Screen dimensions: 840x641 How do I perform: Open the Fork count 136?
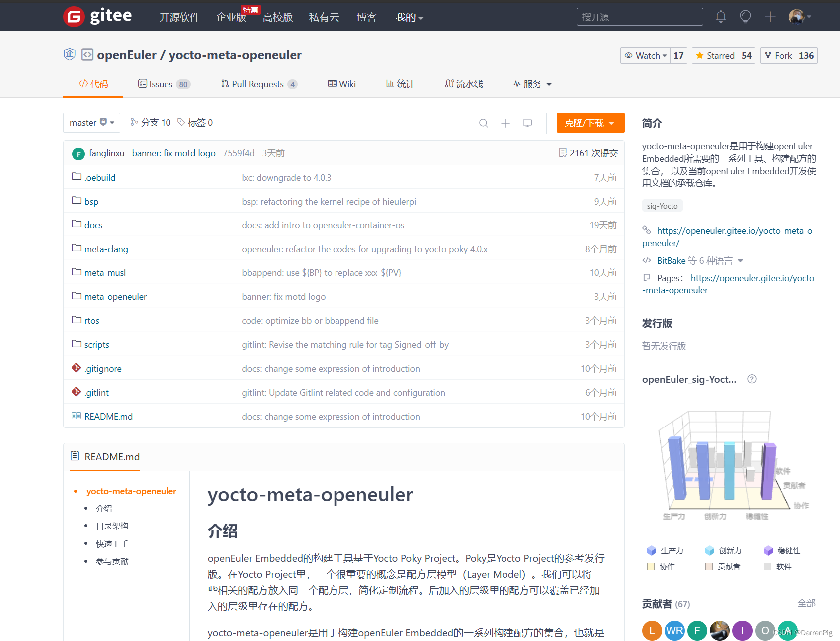click(806, 55)
